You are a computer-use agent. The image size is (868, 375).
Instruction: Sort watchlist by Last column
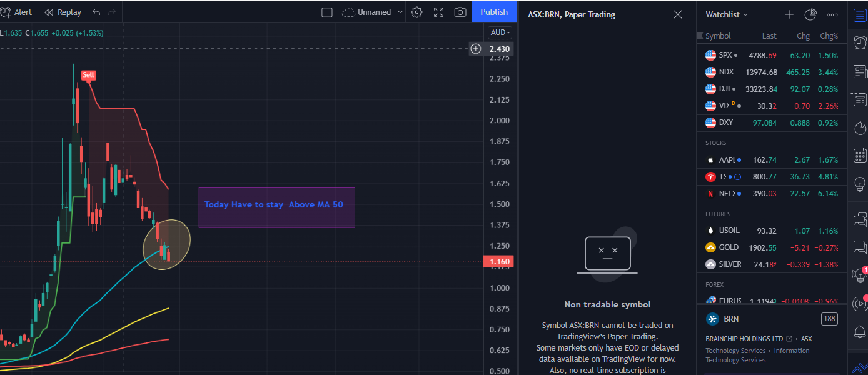pyautogui.click(x=769, y=36)
